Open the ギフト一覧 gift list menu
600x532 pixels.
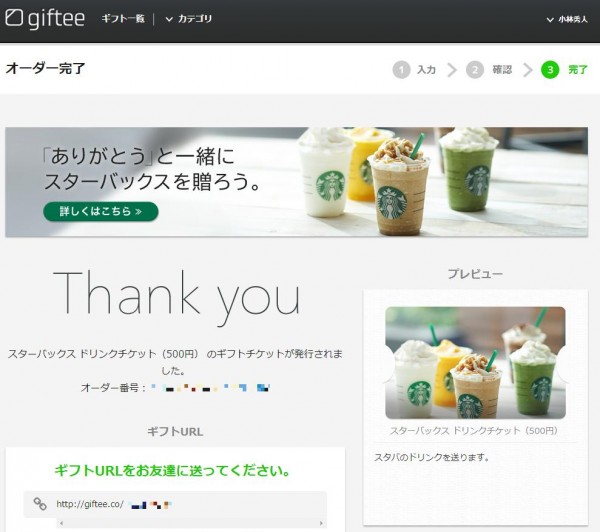pyautogui.click(x=123, y=18)
